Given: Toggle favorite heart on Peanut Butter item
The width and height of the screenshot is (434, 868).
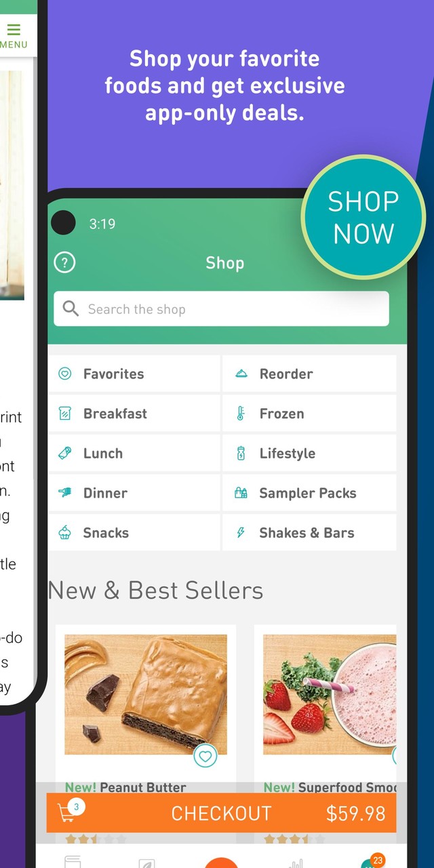Looking at the screenshot, I should point(205,755).
